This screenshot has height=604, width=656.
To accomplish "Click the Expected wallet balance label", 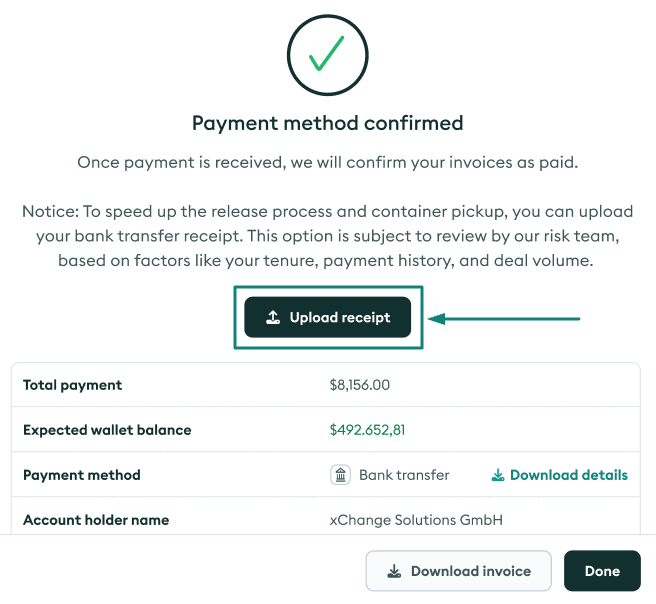I will (x=107, y=430).
